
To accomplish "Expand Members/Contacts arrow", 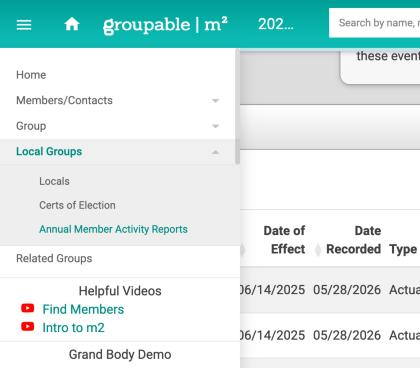I will 215,101.
